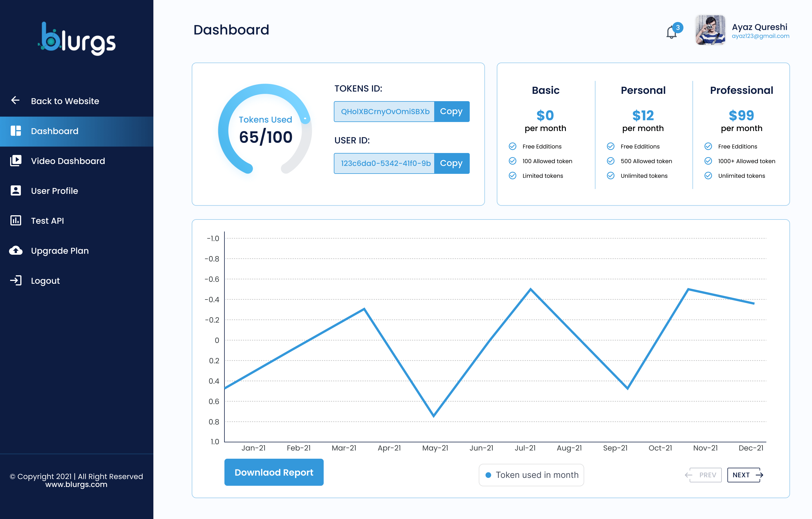Viewport: 812px width, 519px height.
Task: Click checkmark next to 100 Allowed token
Action: pyautogui.click(x=512, y=161)
